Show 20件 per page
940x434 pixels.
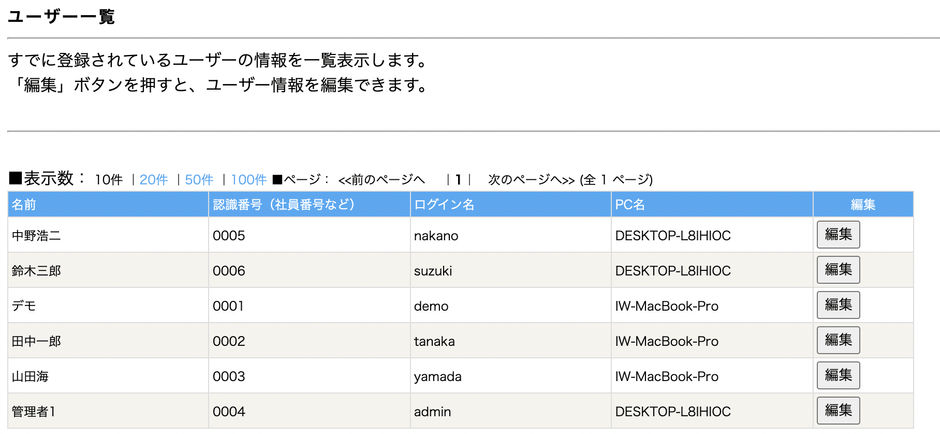(x=154, y=180)
